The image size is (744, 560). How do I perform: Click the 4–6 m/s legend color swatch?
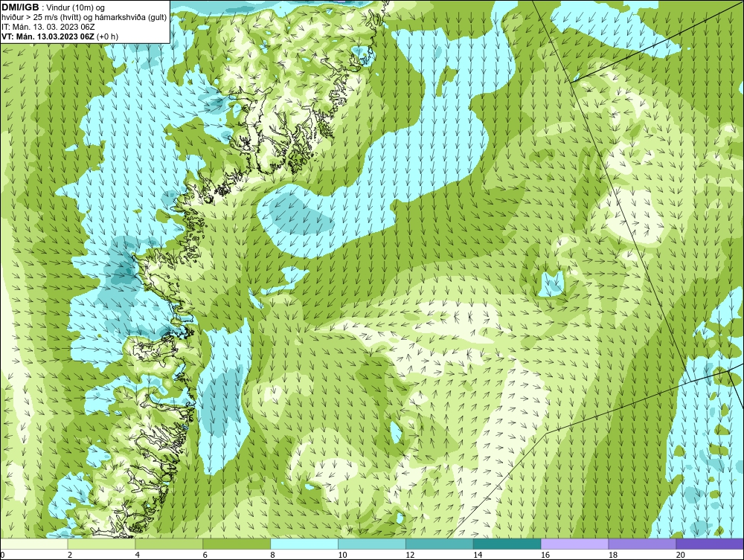click(x=169, y=544)
